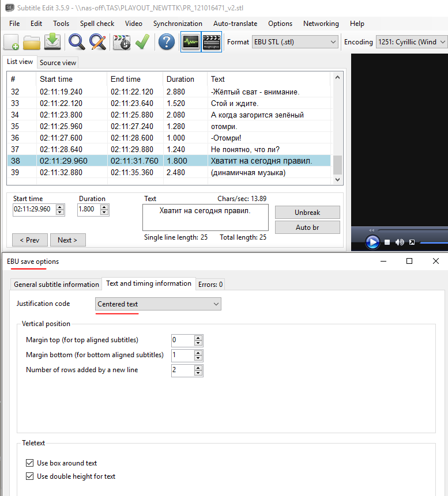
Task: Toggle the waveform display icon
Action: pyautogui.click(x=191, y=41)
